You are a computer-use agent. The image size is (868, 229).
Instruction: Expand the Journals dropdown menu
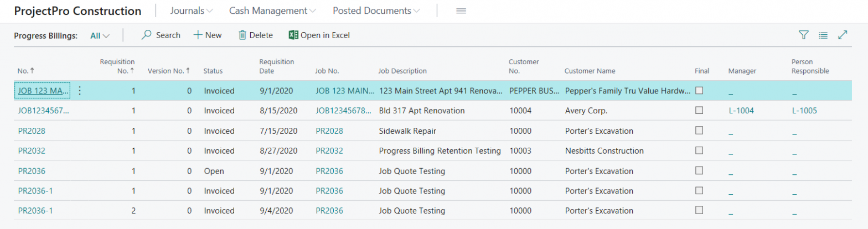pos(192,11)
